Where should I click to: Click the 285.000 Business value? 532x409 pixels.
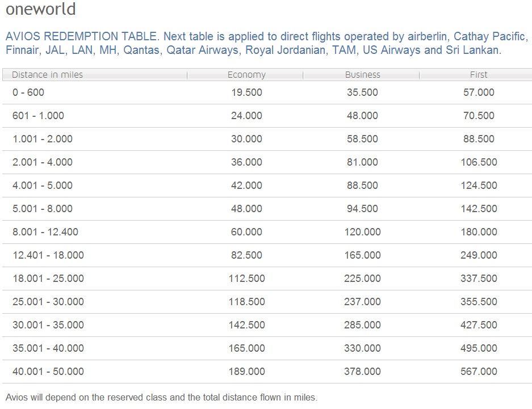[x=362, y=325]
